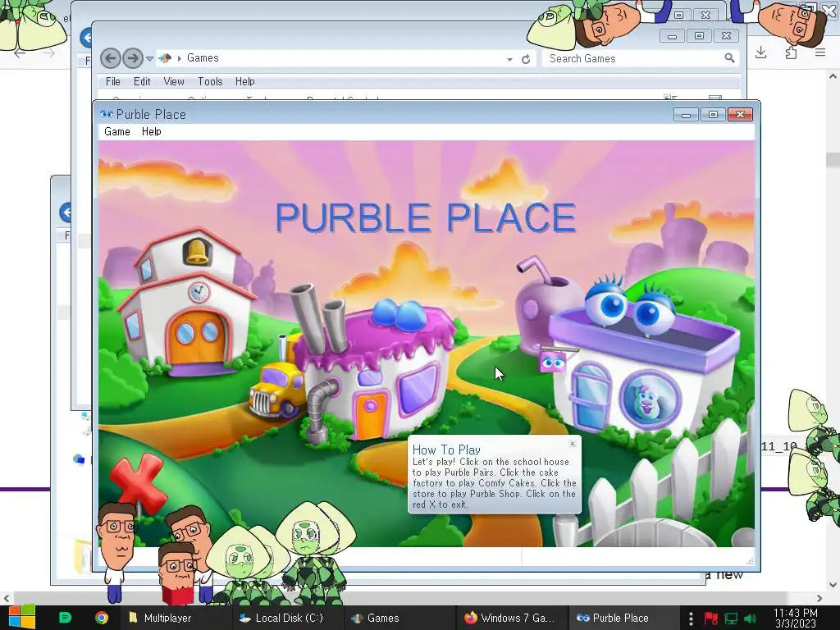Click the volume speaker tray icon
Screen dimensions: 840x630
tap(750, 619)
